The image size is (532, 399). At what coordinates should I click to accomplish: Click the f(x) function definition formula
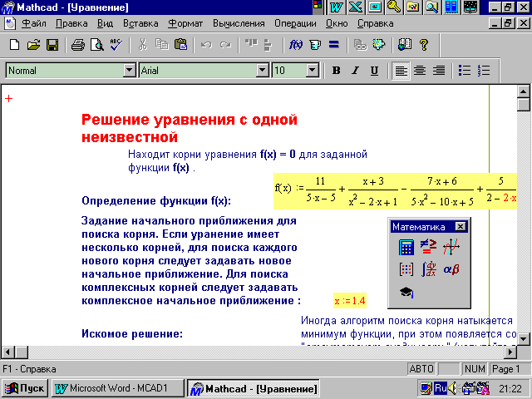[x=396, y=191]
